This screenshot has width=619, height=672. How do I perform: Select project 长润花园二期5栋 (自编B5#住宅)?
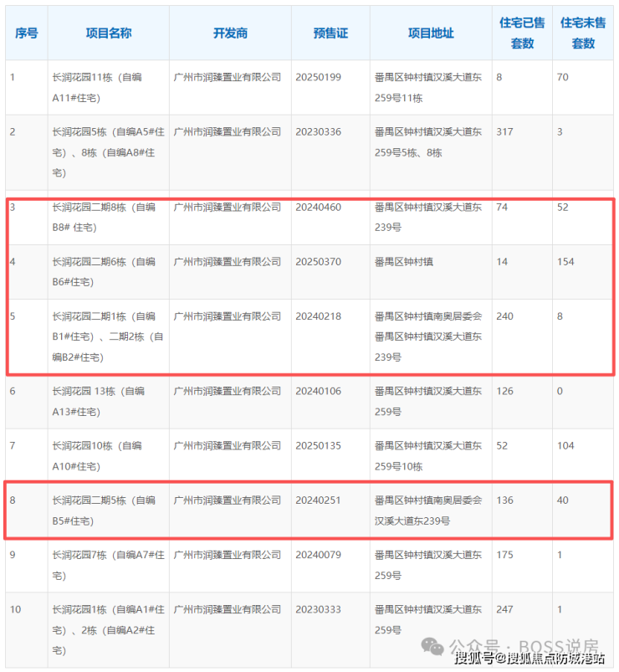(x=104, y=510)
